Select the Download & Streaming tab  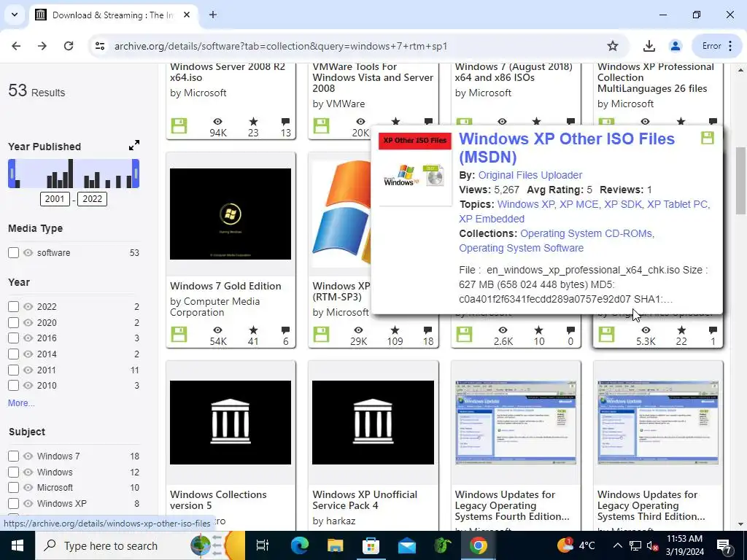pyautogui.click(x=112, y=15)
